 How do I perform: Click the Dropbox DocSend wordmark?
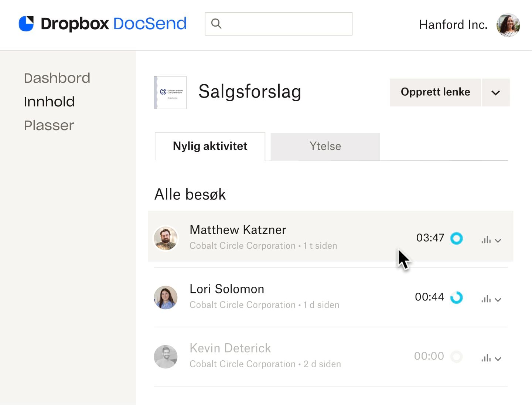[x=113, y=24]
